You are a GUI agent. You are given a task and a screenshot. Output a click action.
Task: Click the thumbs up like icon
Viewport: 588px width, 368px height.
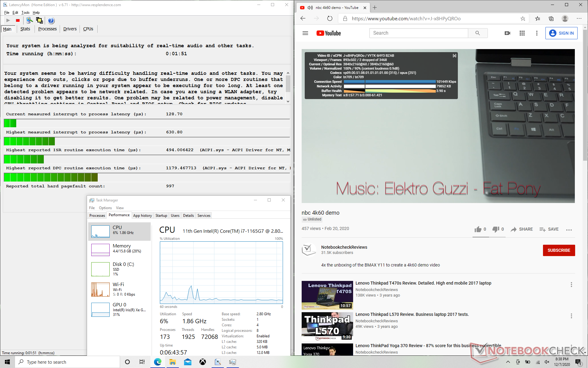478,229
